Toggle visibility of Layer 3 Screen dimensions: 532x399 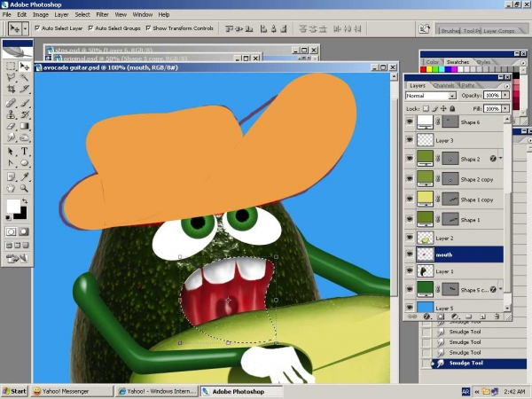tap(410, 140)
